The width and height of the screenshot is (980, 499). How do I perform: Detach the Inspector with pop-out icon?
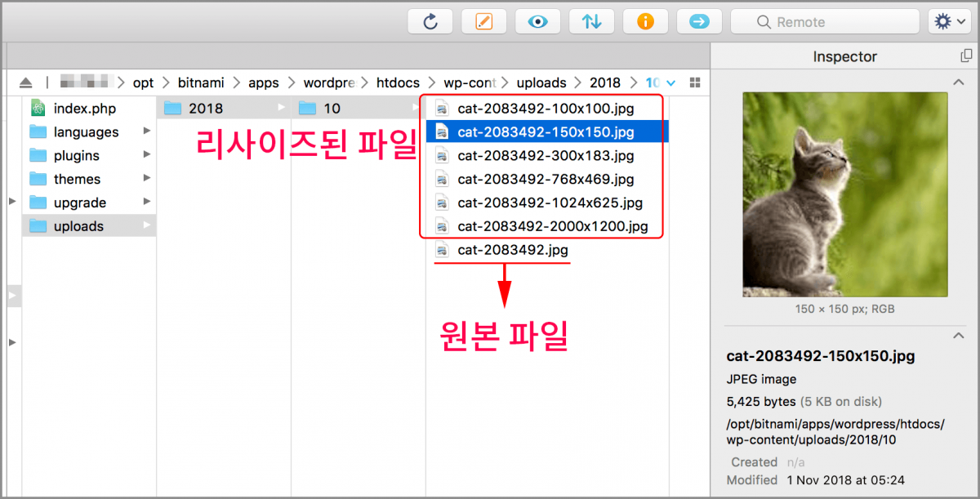click(966, 56)
